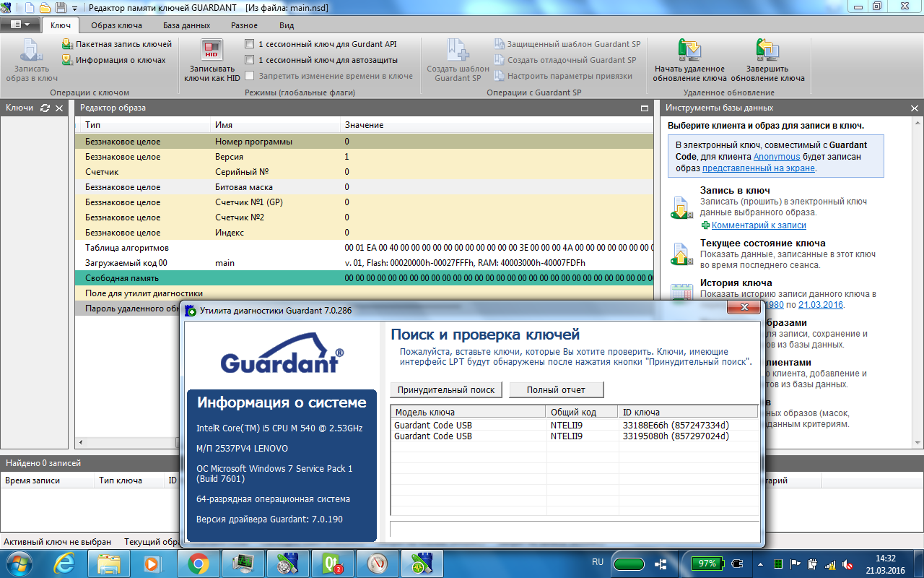
Task: Click the Save icon in quick access toolbar
Action: tap(61, 8)
